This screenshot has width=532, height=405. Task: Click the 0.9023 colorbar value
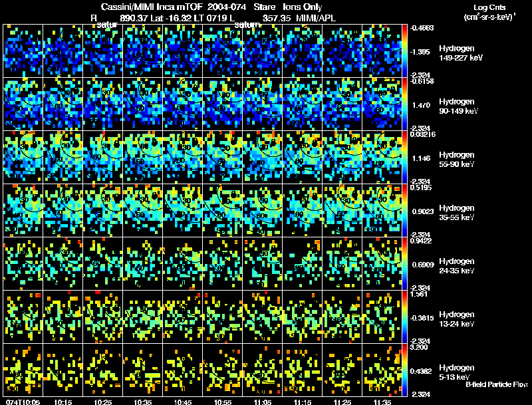click(x=423, y=211)
